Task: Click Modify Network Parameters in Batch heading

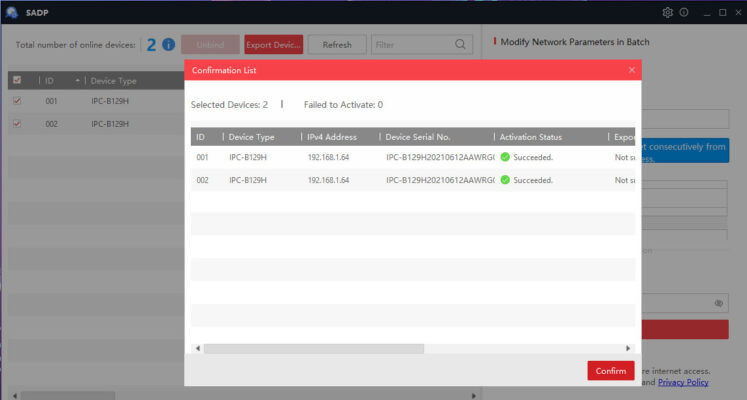Action: [x=575, y=42]
